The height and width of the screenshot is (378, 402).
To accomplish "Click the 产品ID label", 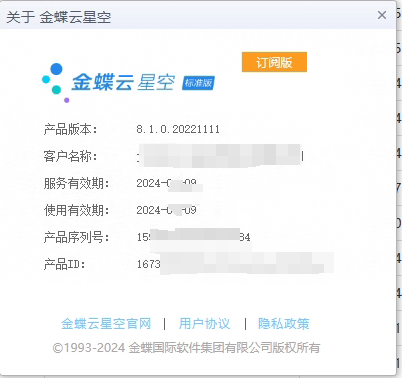I will click(65, 264).
